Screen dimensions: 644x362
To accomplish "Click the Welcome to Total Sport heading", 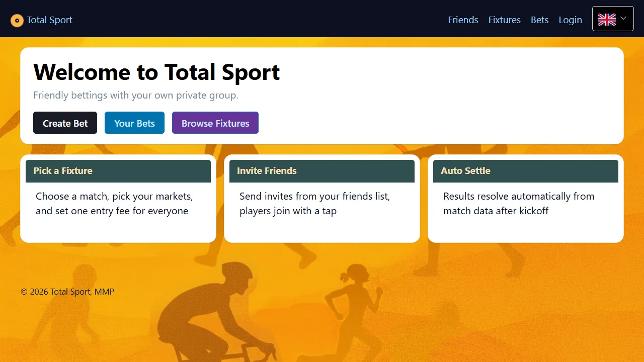I will tap(156, 72).
